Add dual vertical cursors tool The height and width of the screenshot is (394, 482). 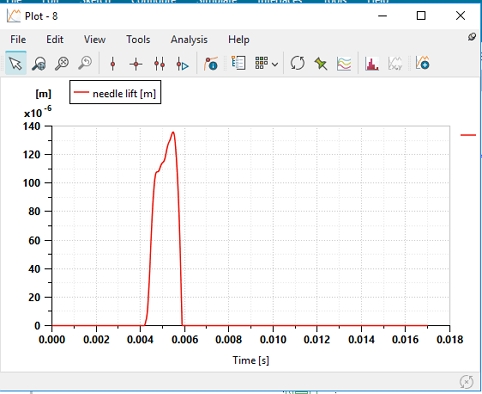point(159,63)
